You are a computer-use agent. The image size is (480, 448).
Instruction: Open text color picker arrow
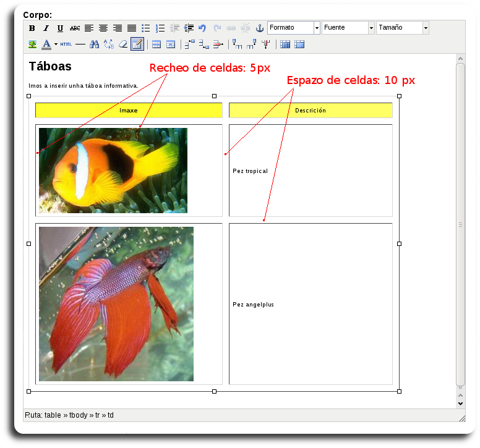pyautogui.click(x=56, y=44)
